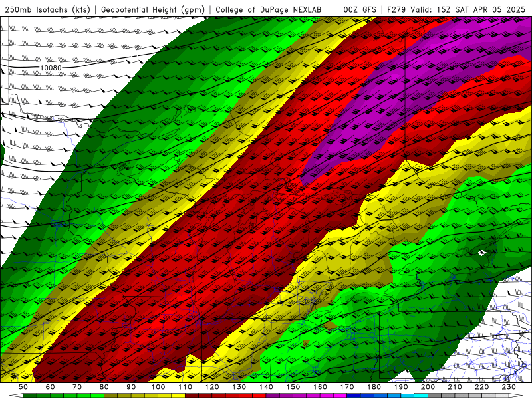Click the 100 value on the legend
The image size is (532, 399).
pos(158,387)
